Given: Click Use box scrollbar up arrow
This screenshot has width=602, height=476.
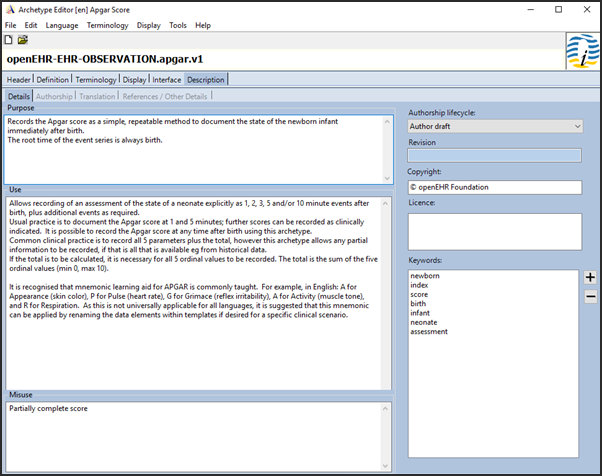Looking at the screenshot, I should 385,203.
